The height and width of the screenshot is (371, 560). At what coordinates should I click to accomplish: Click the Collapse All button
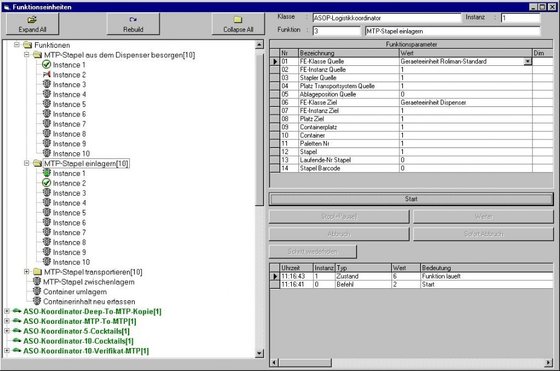click(x=238, y=24)
